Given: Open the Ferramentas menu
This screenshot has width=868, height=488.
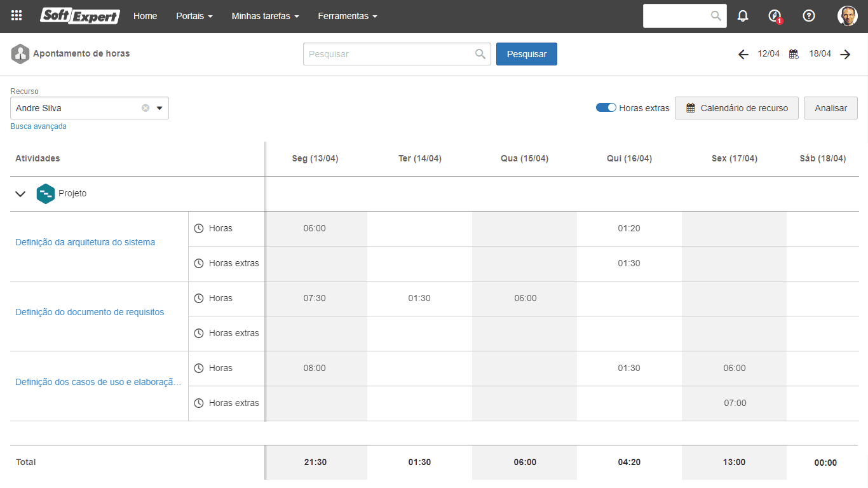Looking at the screenshot, I should tap(348, 16).
